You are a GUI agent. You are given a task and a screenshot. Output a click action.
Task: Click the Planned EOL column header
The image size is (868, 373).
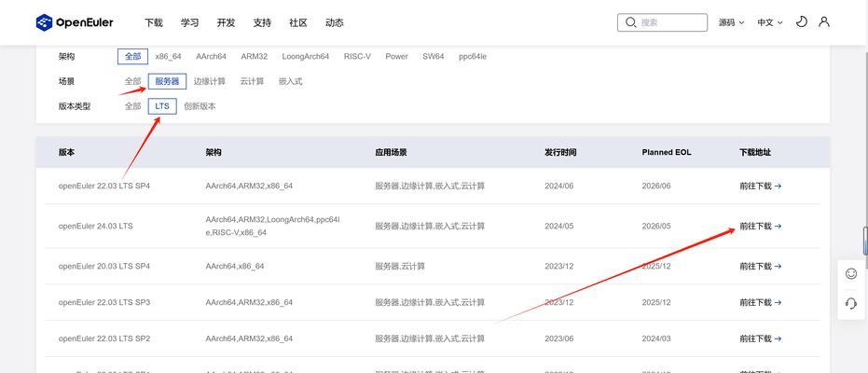667,152
